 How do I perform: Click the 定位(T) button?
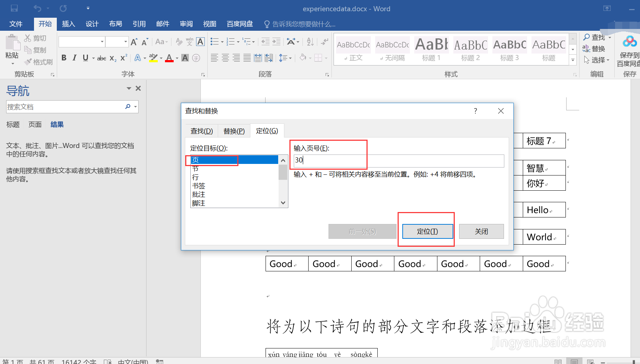point(427,231)
